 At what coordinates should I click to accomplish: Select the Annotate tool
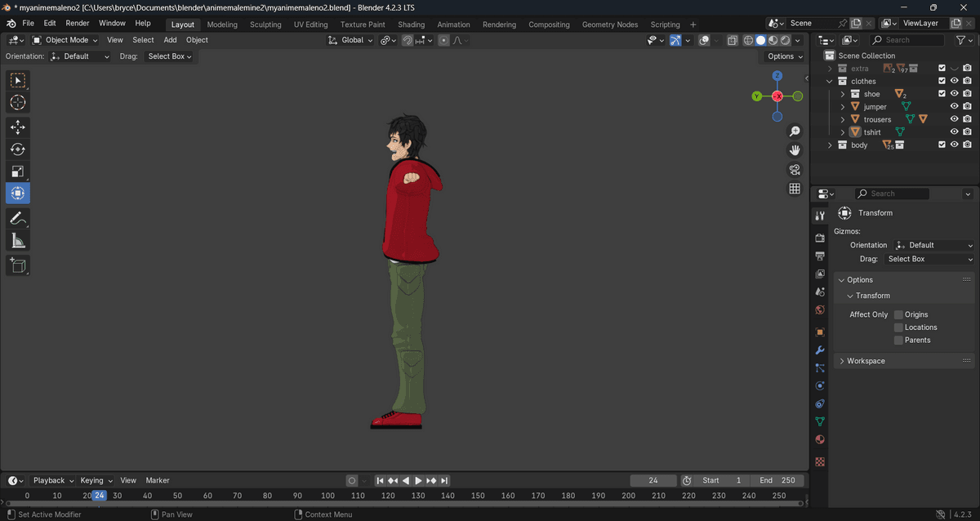point(18,218)
